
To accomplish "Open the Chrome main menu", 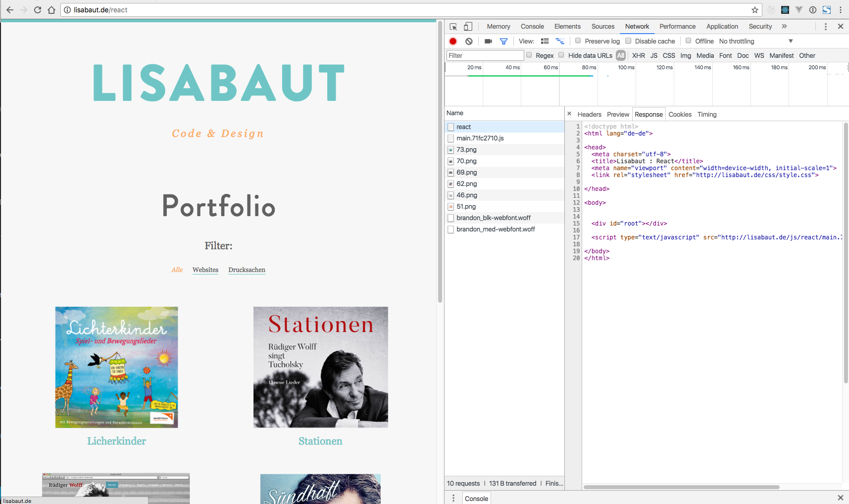I will click(x=841, y=10).
